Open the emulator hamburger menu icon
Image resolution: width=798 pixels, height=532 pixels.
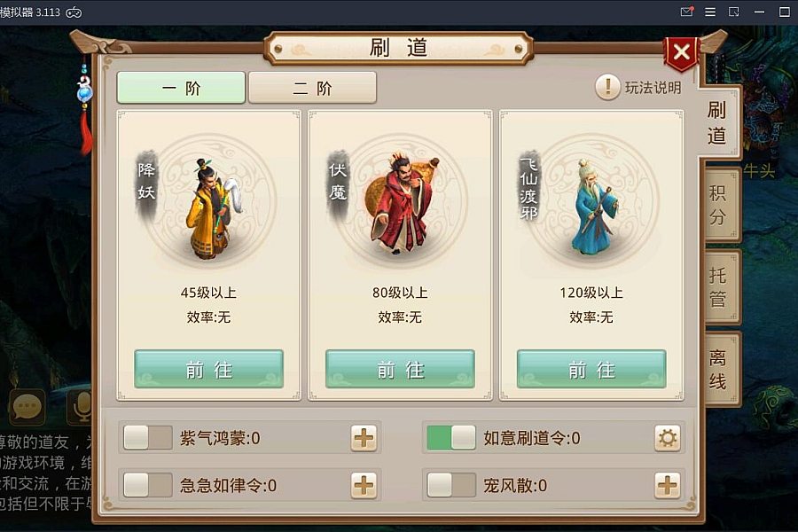pyautogui.click(x=710, y=12)
